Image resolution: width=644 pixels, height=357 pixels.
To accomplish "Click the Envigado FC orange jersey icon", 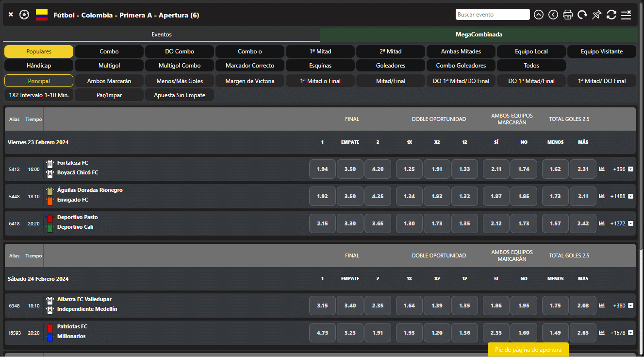I will [50, 201].
